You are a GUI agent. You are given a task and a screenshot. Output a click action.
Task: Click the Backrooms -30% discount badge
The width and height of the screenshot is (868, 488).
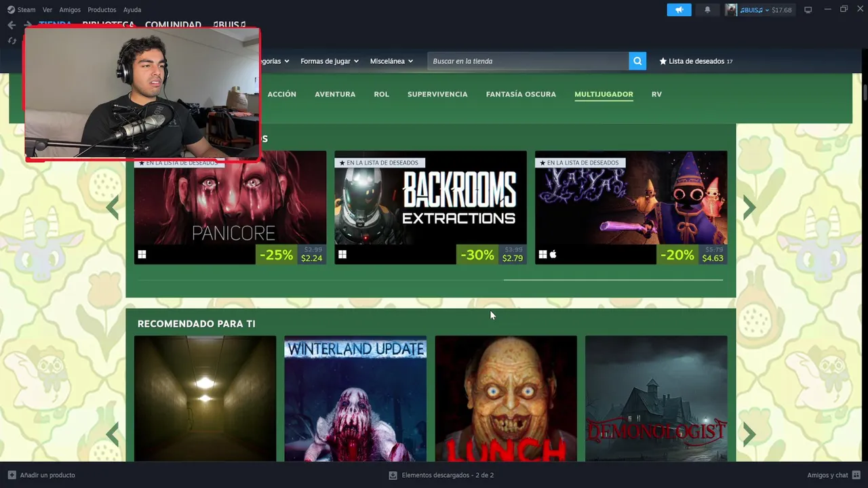pos(477,255)
